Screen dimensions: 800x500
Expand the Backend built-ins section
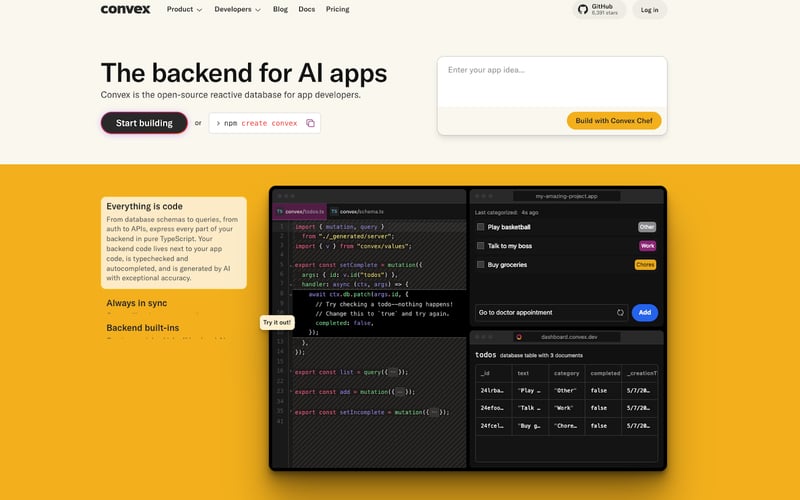coord(142,328)
